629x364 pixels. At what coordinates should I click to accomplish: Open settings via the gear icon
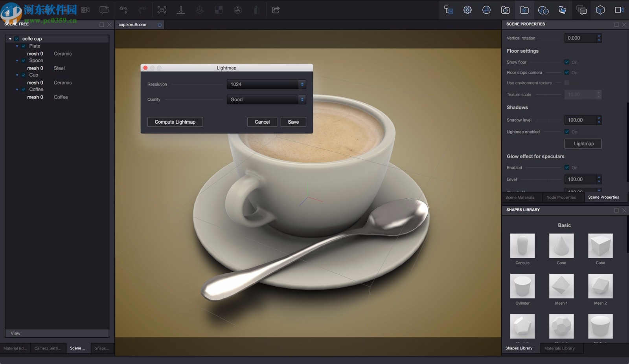(467, 10)
